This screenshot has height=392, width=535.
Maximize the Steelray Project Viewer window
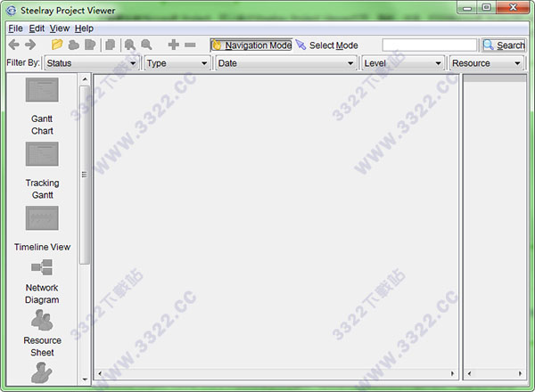(487, 7)
